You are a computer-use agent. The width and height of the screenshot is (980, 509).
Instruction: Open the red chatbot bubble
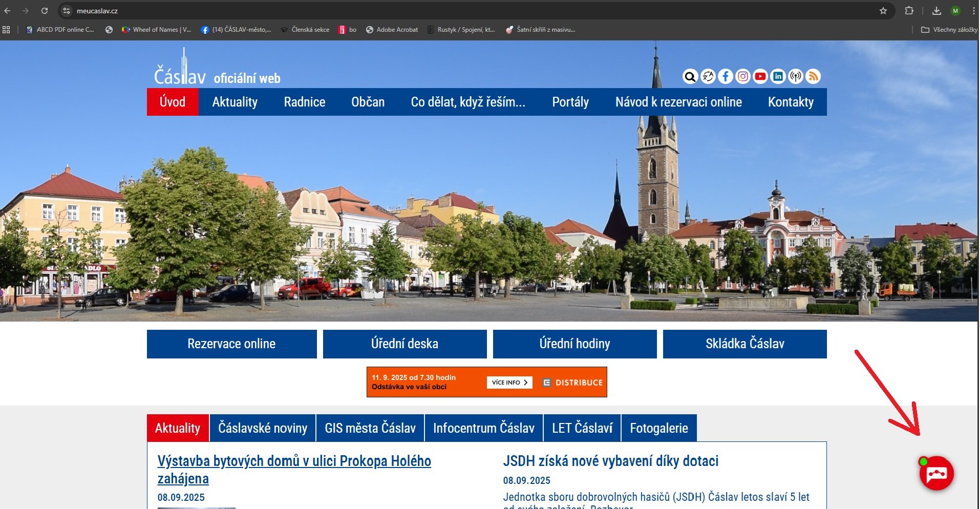click(x=936, y=474)
